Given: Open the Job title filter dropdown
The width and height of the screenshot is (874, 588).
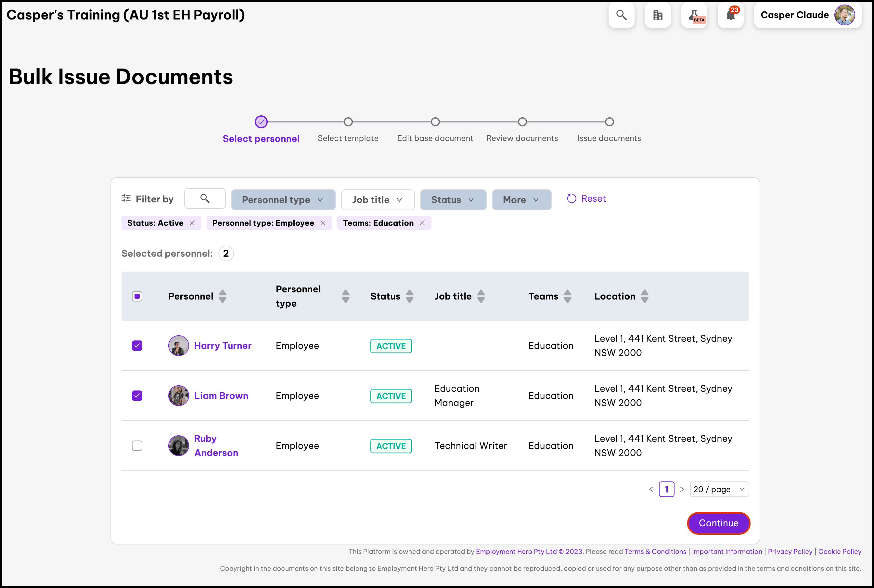Looking at the screenshot, I should pyautogui.click(x=378, y=200).
